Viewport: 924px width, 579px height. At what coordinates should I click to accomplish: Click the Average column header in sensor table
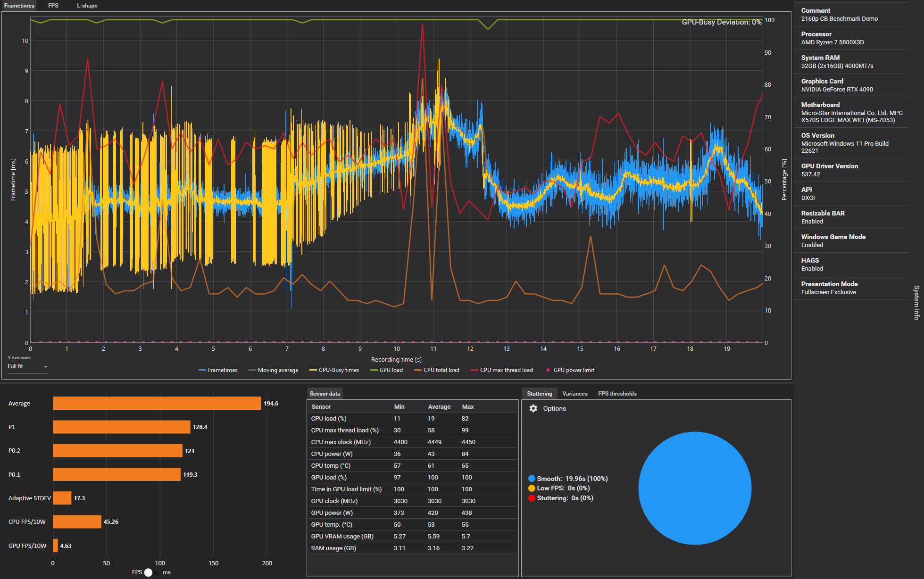tap(439, 407)
